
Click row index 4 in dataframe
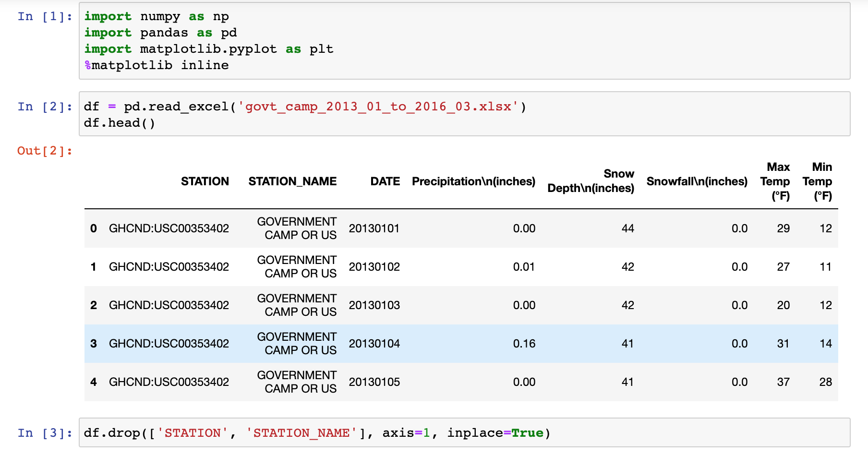pyautogui.click(x=94, y=382)
